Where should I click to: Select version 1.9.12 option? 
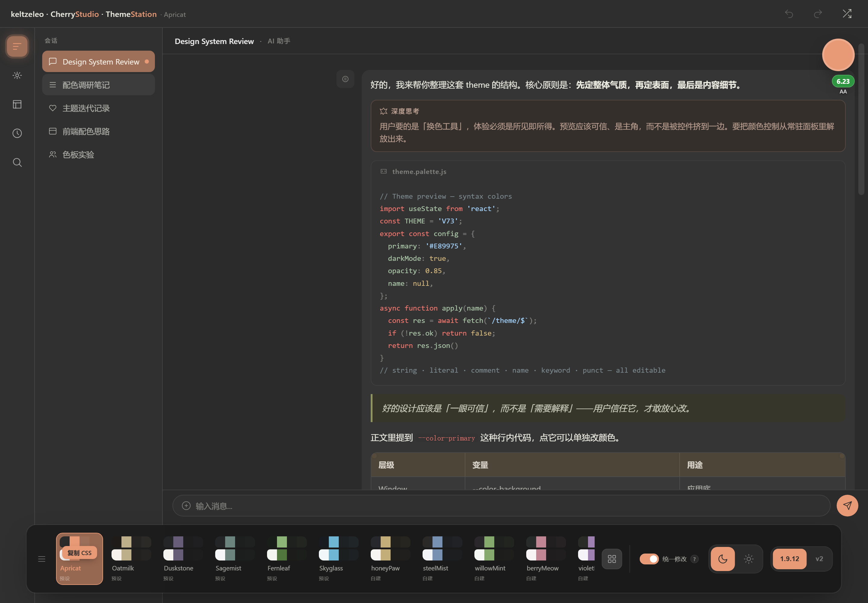click(789, 559)
